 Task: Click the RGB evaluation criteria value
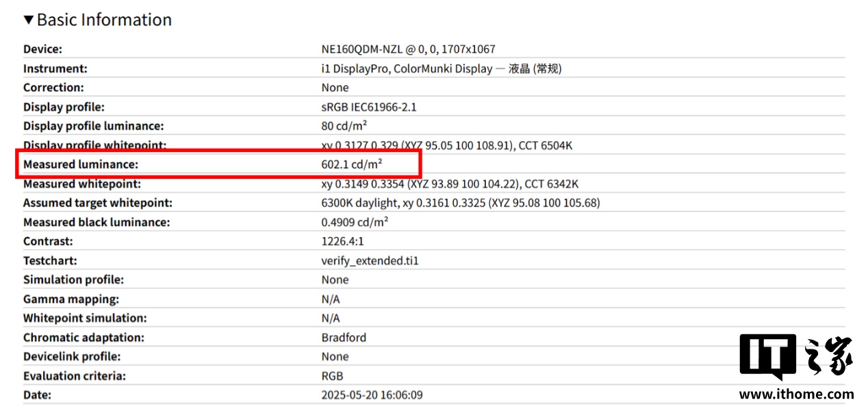(332, 375)
